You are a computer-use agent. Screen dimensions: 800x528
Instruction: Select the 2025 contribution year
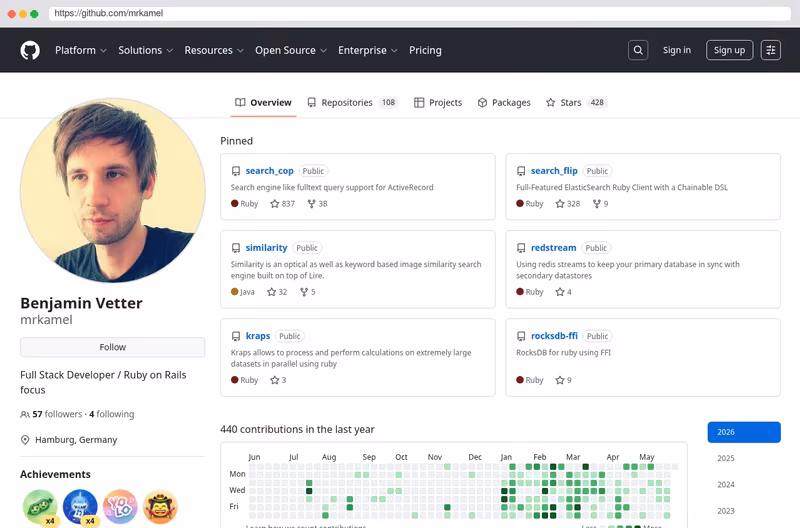tap(744, 458)
